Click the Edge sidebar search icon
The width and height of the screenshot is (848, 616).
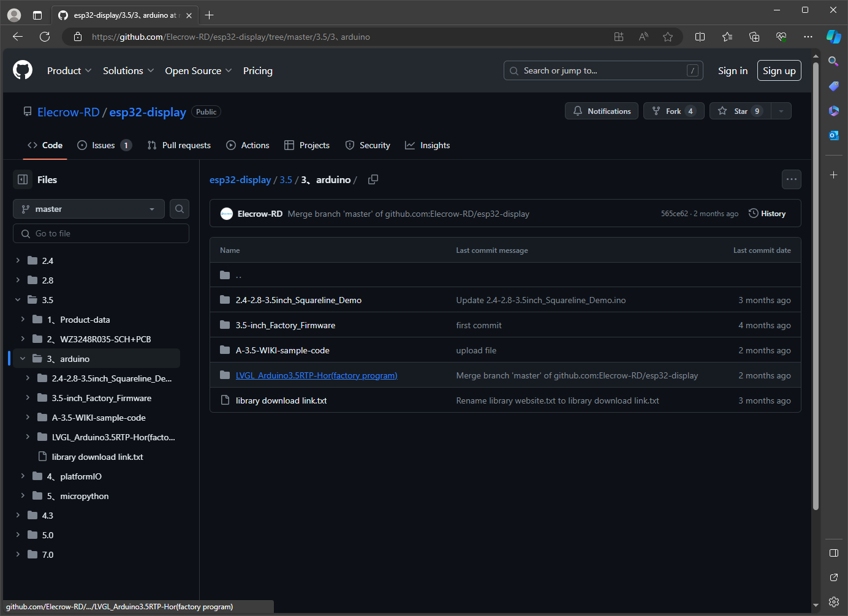pos(833,61)
